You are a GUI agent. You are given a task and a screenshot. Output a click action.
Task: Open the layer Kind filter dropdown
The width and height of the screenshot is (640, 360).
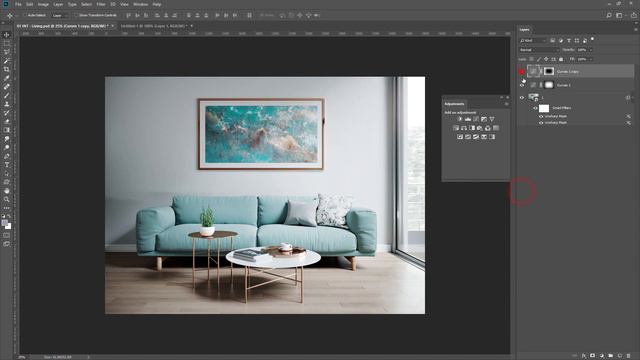(x=533, y=40)
